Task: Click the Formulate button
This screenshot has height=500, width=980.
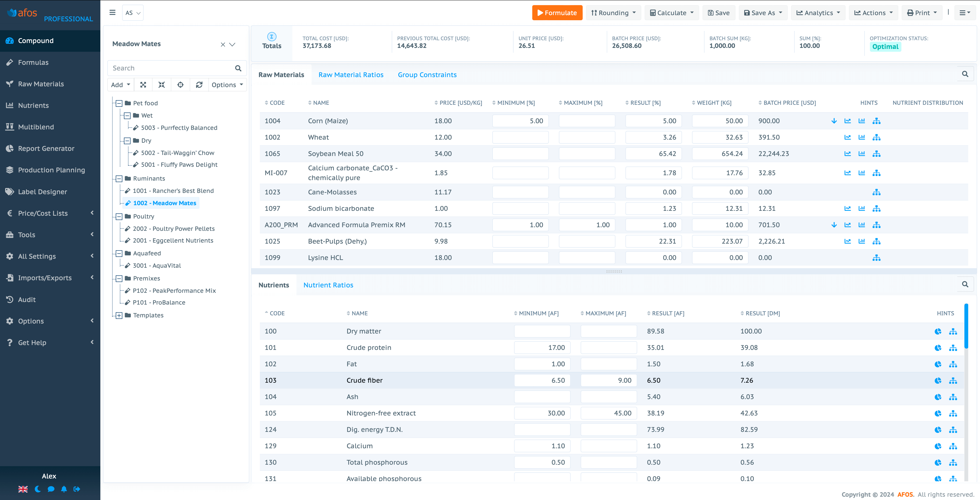Action: pyautogui.click(x=557, y=13)
